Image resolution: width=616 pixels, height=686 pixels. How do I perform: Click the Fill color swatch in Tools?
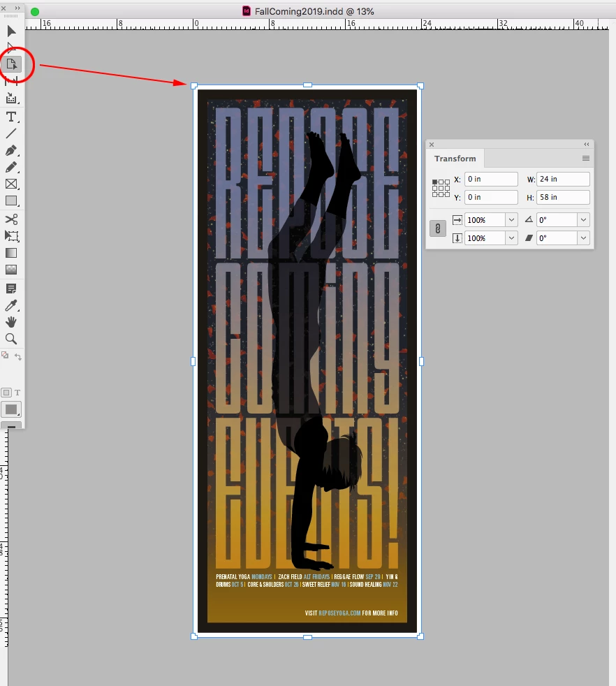[11, 409]
